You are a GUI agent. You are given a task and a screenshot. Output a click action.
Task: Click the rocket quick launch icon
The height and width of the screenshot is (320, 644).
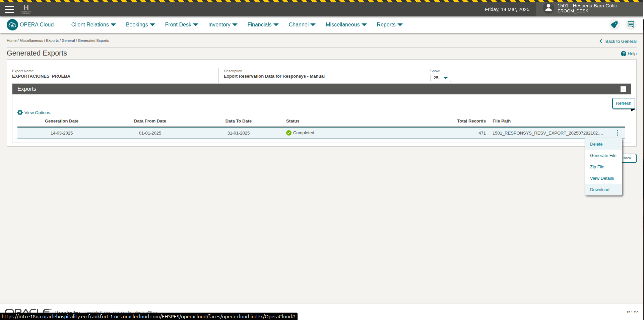(x=614, y=25)
